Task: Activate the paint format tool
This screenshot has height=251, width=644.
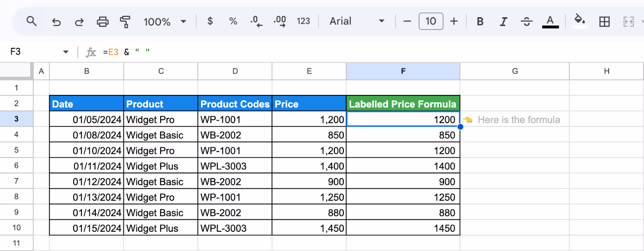Action: [125, 22]
